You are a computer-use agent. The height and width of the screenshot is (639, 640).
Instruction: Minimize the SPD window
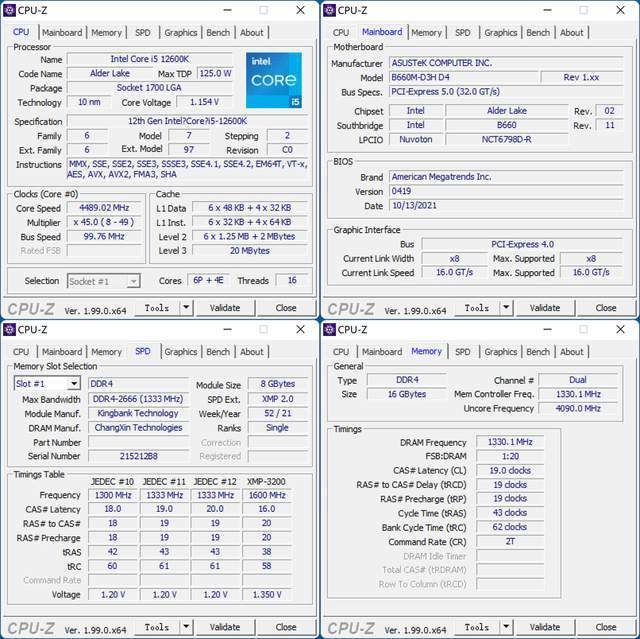(x=228, y=329)
